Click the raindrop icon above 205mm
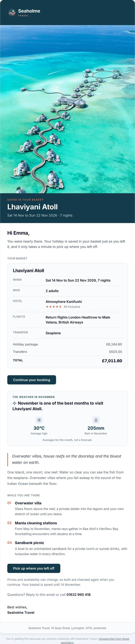The height and width of the screenshot is (644, 135). click(96, 420)
